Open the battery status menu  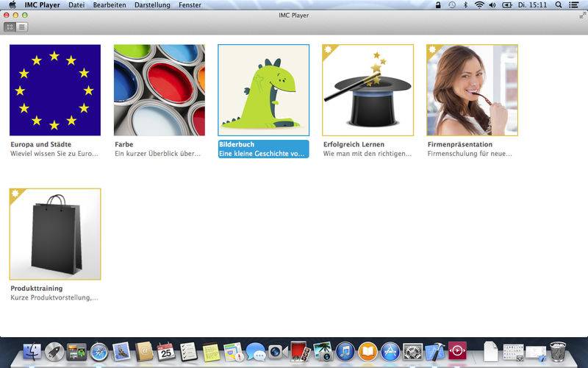[507, 5]
